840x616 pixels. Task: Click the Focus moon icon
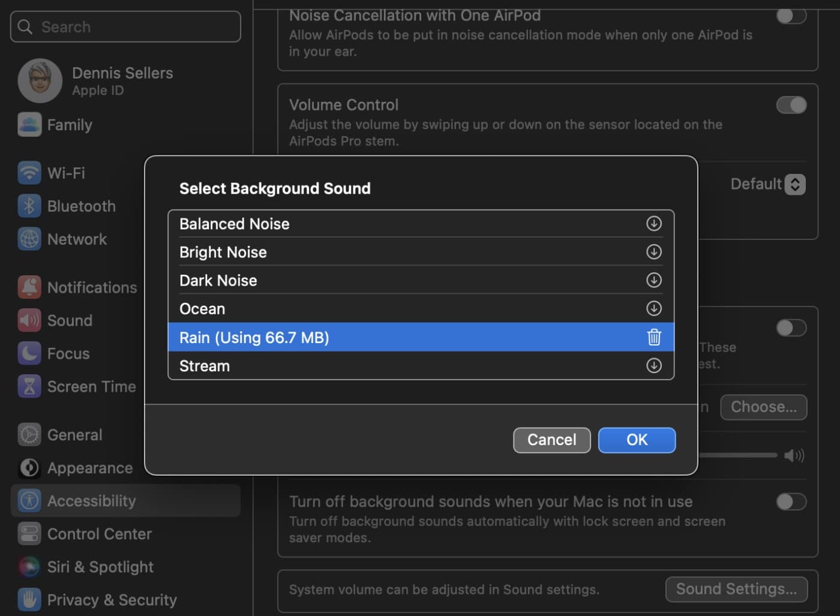29,353
